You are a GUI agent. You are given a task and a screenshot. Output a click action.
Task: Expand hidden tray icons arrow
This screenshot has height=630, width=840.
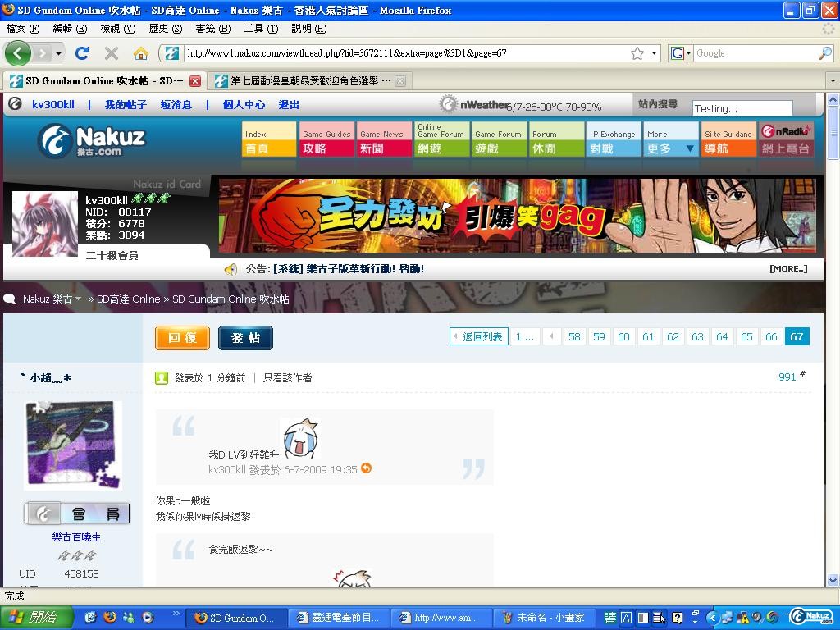pyautogui.click(x=712, y=618)
